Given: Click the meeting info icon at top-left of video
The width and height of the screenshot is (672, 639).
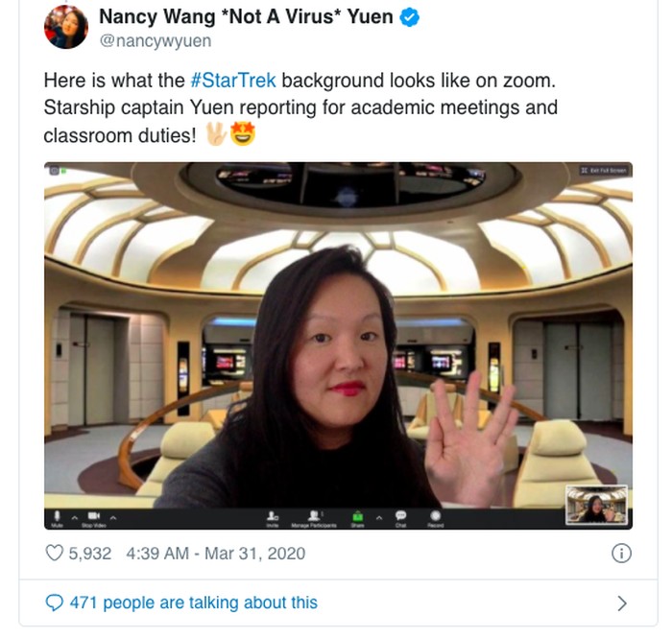Looking at the screenshot, I should [x=51, y=170].
